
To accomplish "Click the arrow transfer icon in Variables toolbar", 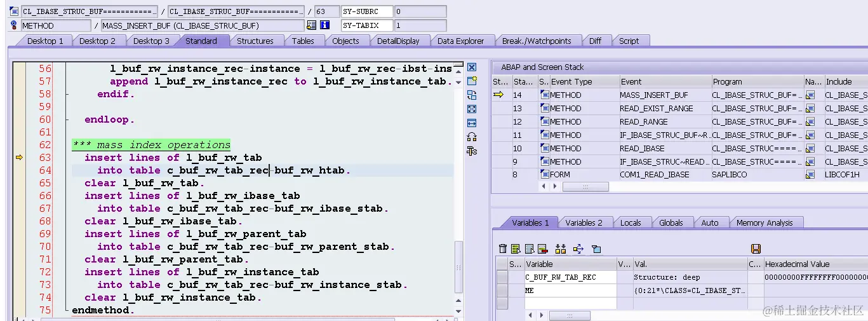I will click(x=578, y=249).
